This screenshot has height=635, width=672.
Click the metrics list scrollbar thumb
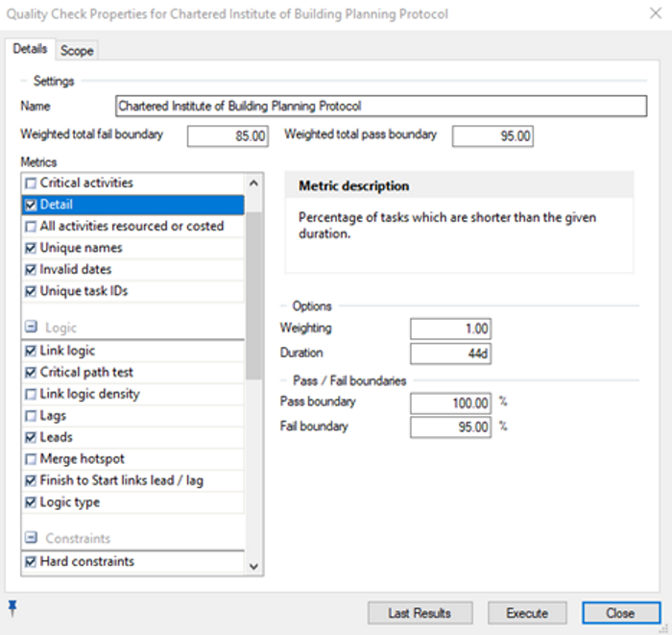click(253, 295)
